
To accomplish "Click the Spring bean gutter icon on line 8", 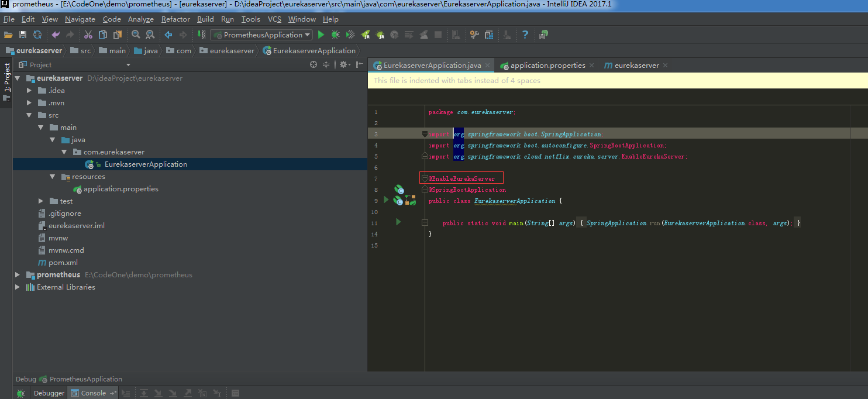I will click(x=399, y=190).
